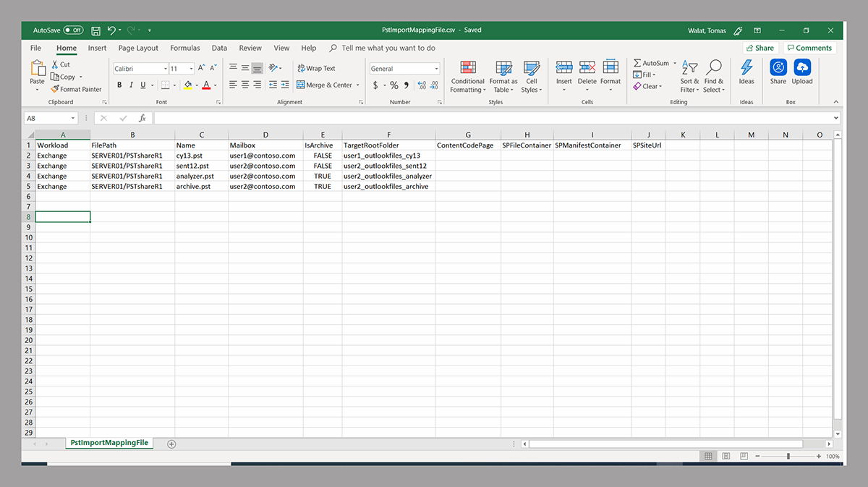Open the Page Layout ribbon tab
The width and height of the screenshot is (868, 487).
click(138, 48)
